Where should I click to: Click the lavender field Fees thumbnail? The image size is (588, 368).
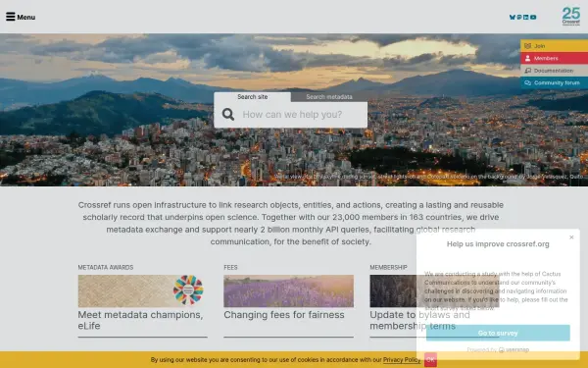coord(288,291)
